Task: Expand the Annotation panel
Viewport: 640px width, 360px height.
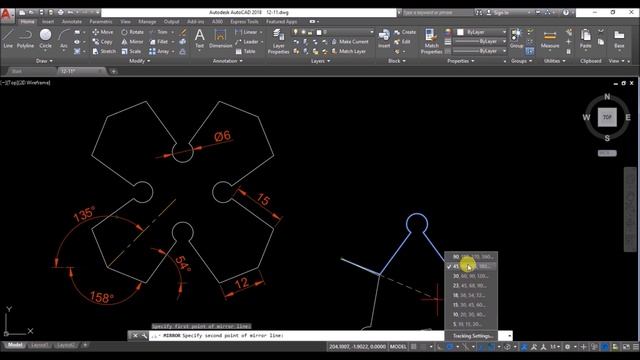Action: point(228,61)
